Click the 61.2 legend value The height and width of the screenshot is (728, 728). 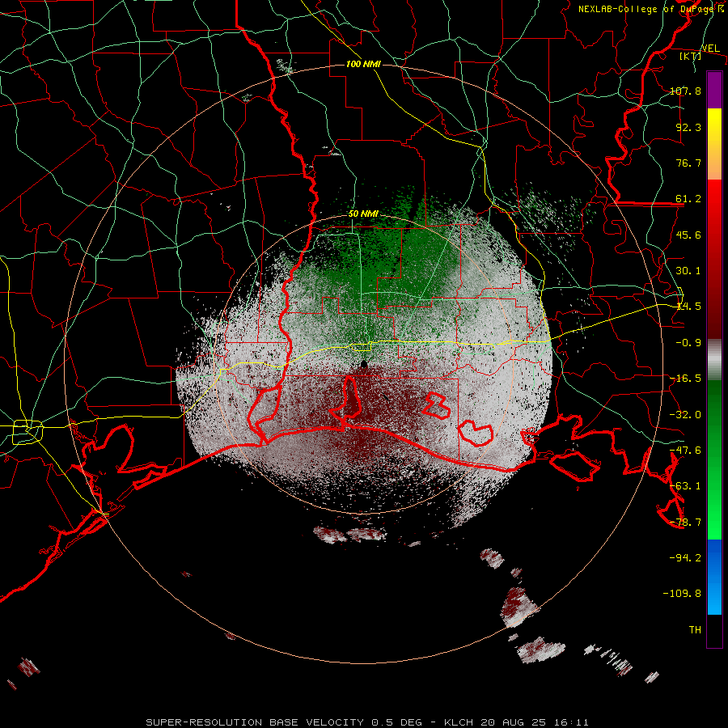tap(688, 199)
